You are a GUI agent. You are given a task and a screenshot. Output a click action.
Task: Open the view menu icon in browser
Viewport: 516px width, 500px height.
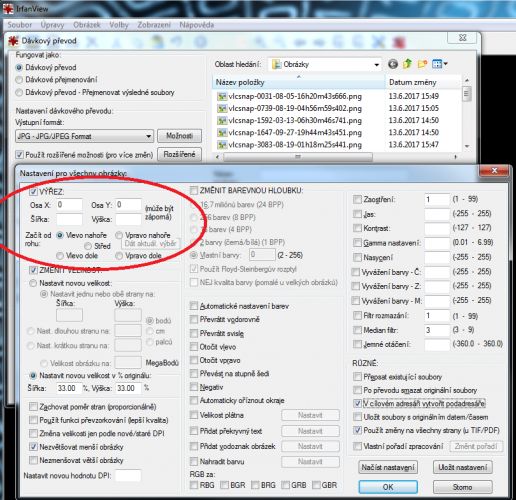439,64
